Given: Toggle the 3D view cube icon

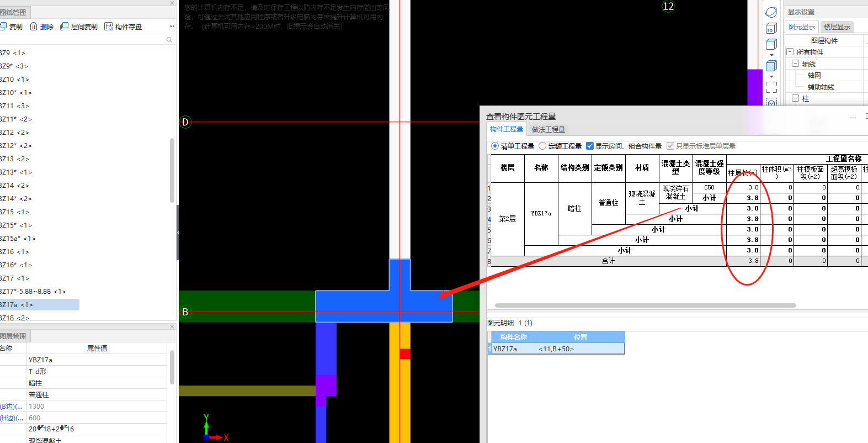Looking at the screenshot, I should click(771, 28).
